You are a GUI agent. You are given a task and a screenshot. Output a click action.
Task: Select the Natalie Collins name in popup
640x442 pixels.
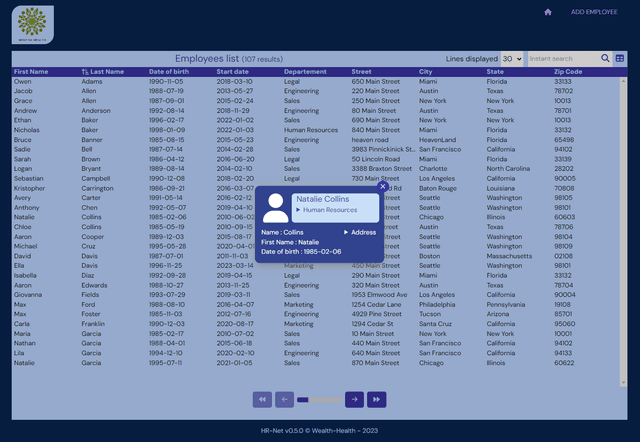pos(323,199)
